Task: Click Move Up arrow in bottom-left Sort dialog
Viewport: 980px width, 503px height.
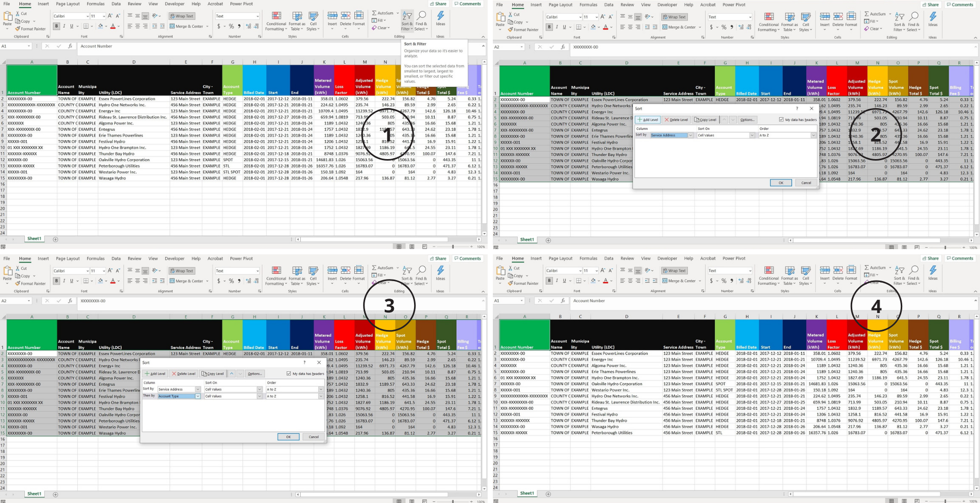Action: 232,374
